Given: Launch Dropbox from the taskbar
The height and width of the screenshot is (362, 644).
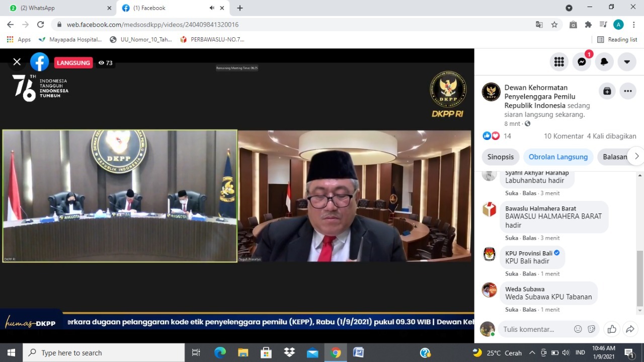Looking at the screenshot, I should point(289,352).
